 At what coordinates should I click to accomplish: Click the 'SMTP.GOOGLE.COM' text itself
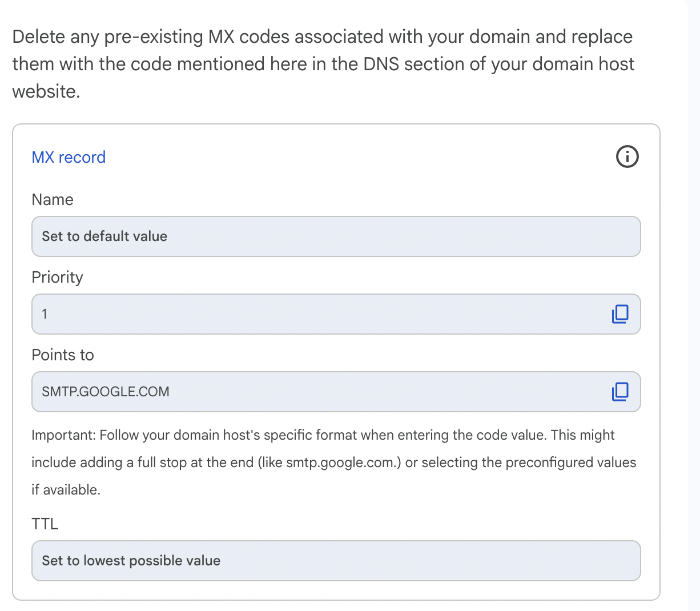[x=106, y=392]
